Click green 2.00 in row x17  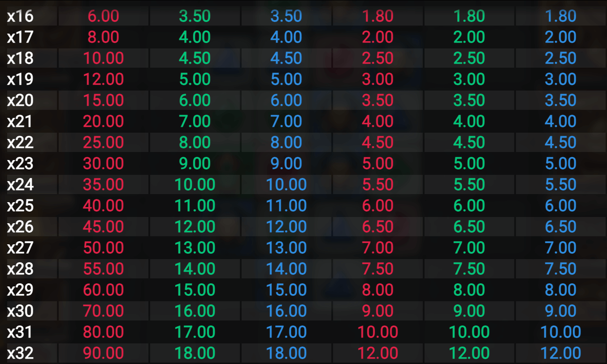click(x=469, y=37)
